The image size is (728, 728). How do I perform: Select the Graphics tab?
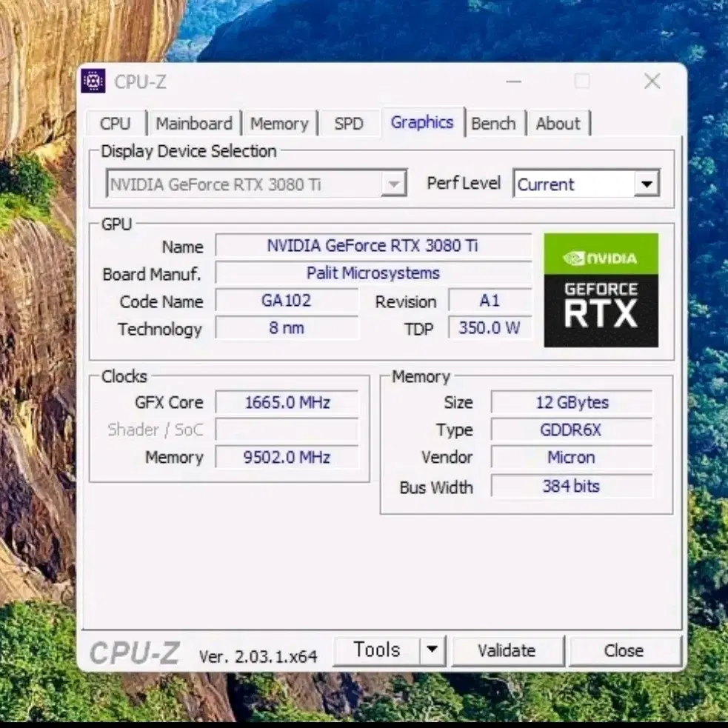click(422, 122)
